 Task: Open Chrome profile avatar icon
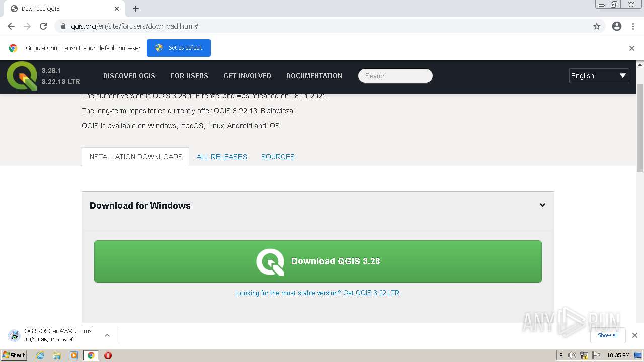pos(617,26)
